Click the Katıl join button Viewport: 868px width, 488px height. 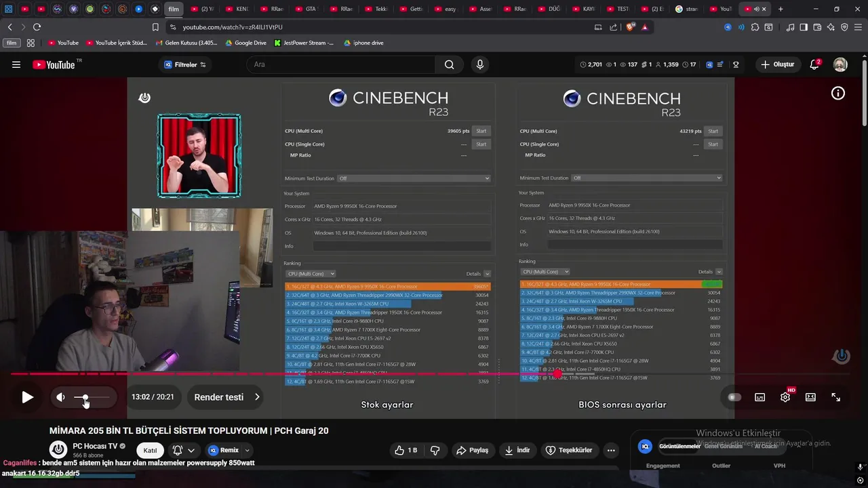click(x=150, y=450)
